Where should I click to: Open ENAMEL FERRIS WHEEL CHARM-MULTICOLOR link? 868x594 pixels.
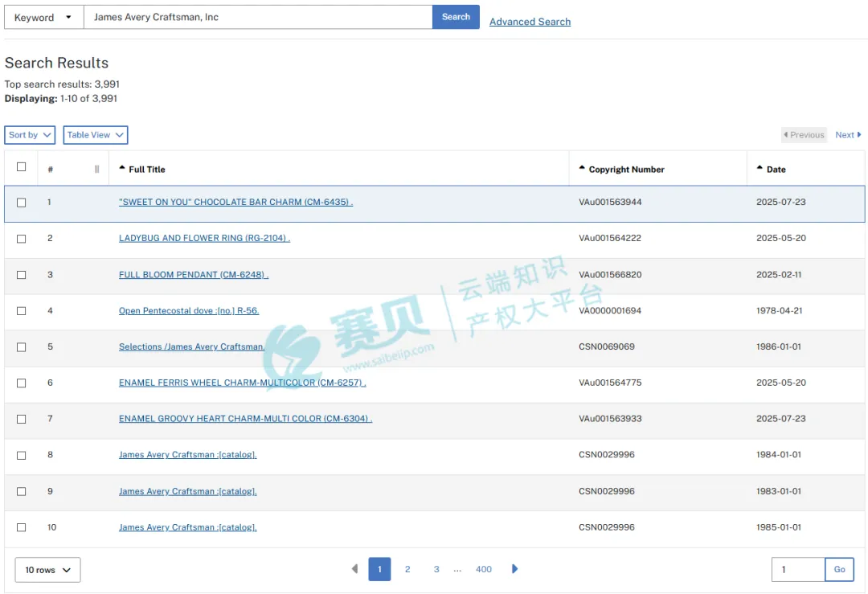(243, 383)
